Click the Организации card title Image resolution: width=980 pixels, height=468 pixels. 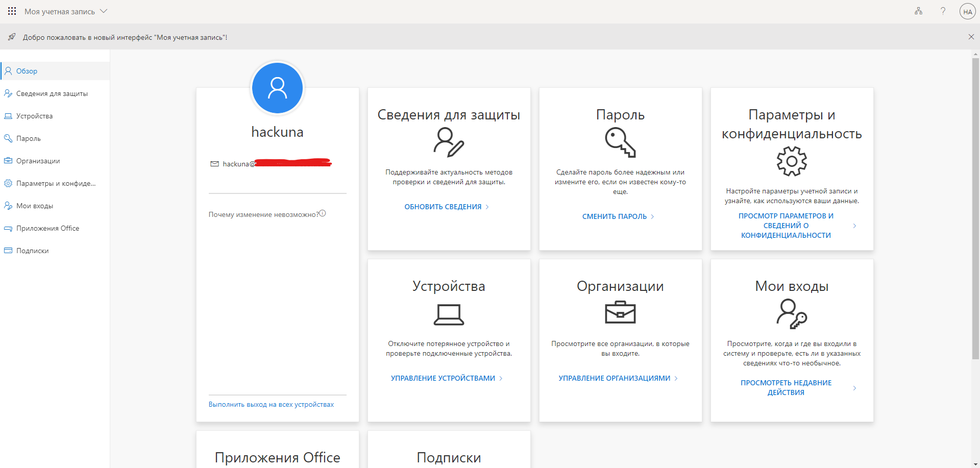(x=620, y=286)
